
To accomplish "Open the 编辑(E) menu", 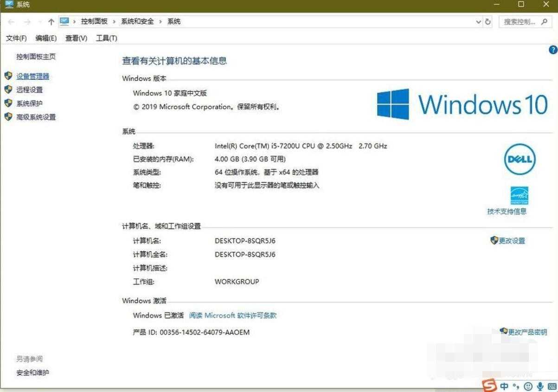I will tap(46, 38).
